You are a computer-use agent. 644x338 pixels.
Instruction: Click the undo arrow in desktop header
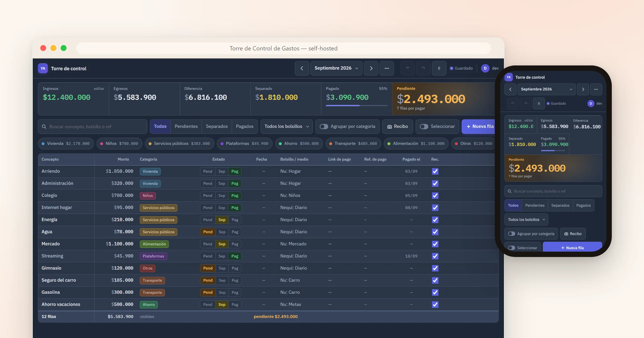(408, 68)
